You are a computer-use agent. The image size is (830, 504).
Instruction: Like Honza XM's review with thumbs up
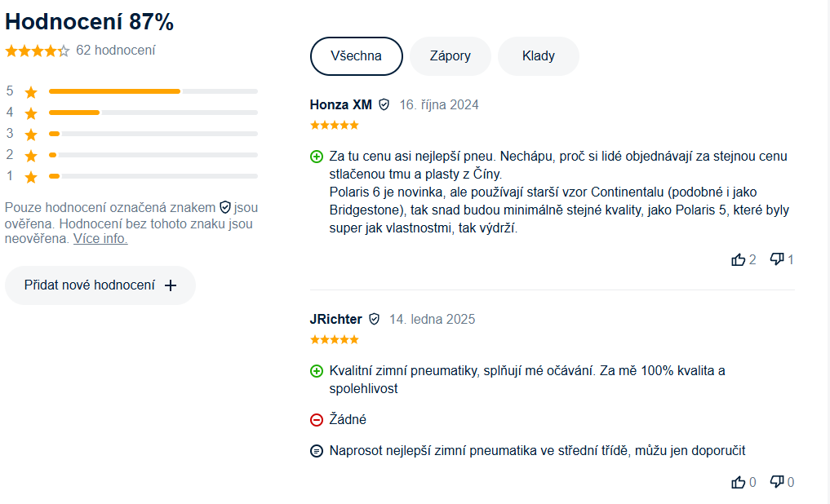738,259
